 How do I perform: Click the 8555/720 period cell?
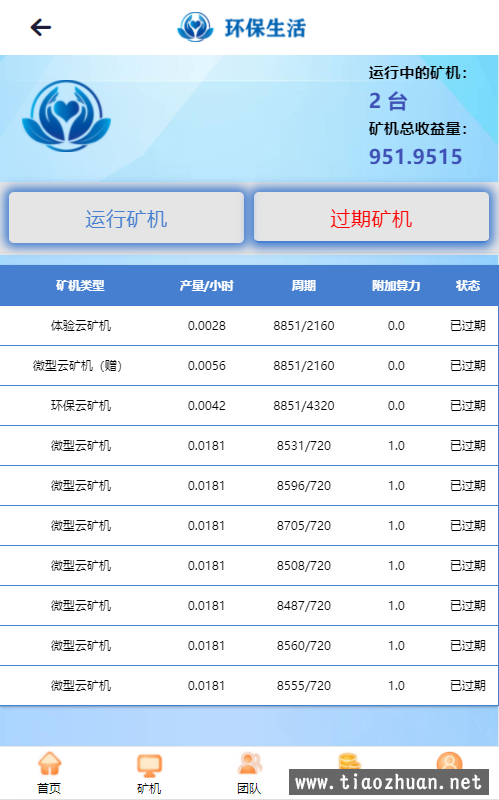click(304, 686)
